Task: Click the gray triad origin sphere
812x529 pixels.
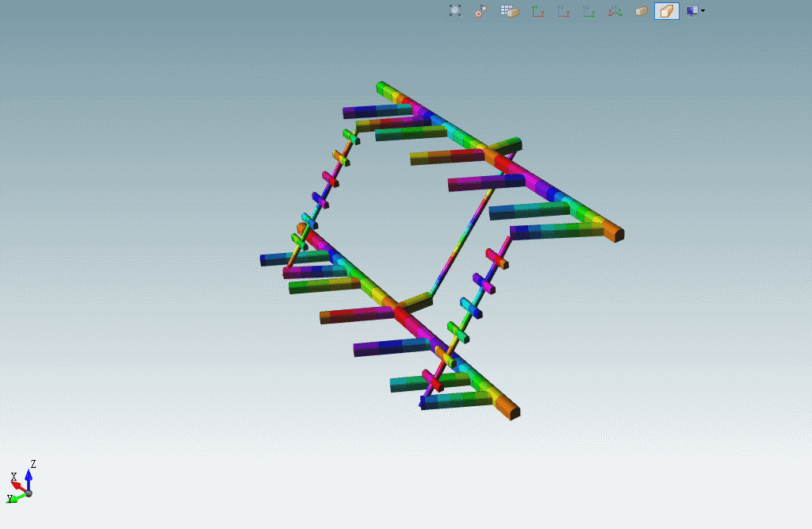Action: pyautogui.click(x=29, y=493)
